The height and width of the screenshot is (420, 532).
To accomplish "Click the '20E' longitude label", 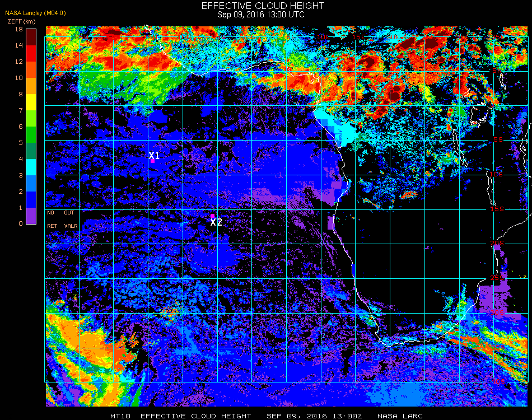I will click(393, 36).
